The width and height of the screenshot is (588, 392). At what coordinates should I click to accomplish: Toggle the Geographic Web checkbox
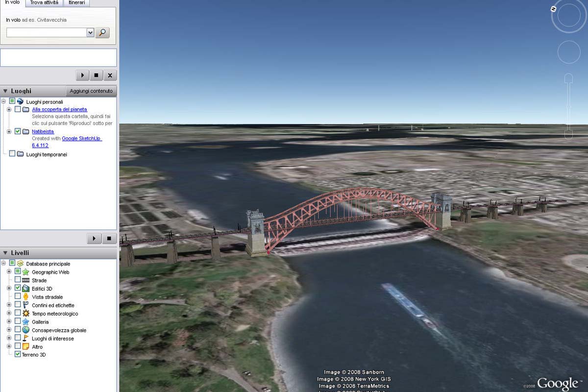(x=18, y=271)
